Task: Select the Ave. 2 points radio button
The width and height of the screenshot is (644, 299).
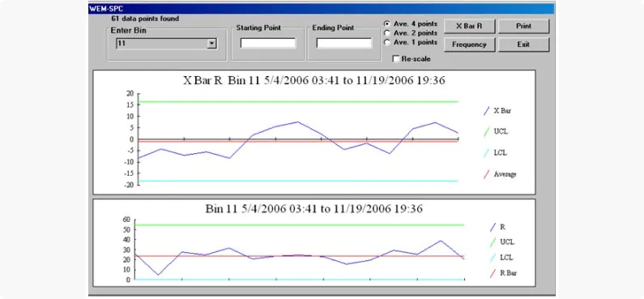Action: pyautogui.click(x=386, y=33)
